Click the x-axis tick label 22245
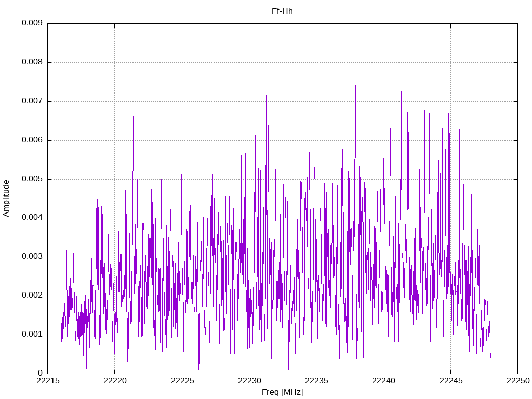532x399 pixels. (450, 381)
